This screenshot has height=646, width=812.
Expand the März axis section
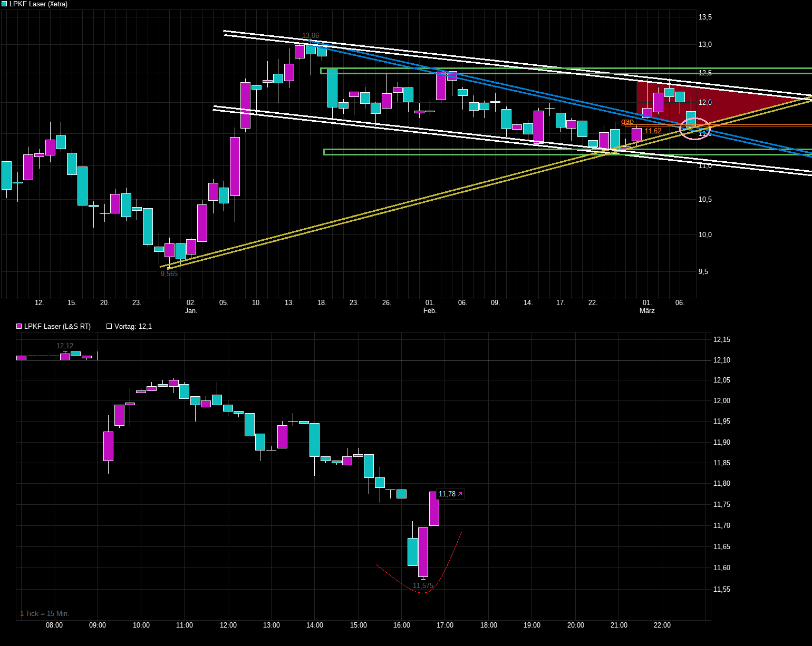(x=646, y=311)
